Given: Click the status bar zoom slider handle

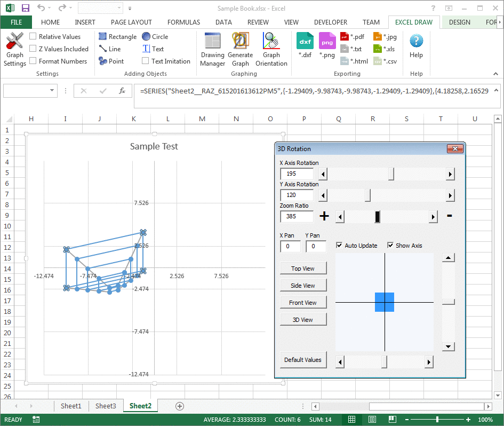Looking at the screenshot, I should pyautogui.click(x=437, y=419).
